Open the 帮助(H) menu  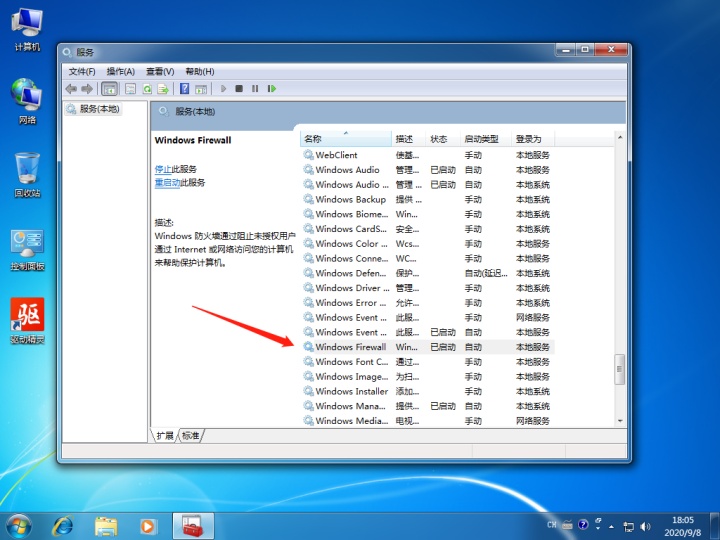point(200,72)
